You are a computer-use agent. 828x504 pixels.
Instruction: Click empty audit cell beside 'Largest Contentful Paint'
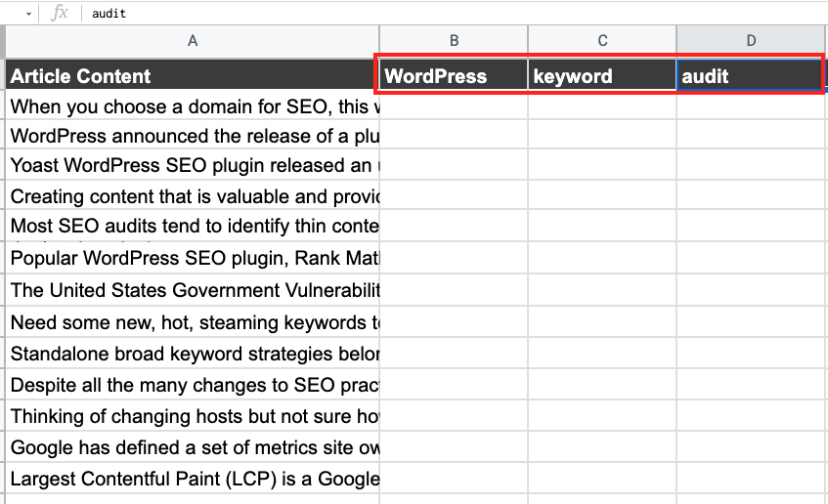pyautogui.click(x=751, y=478)
